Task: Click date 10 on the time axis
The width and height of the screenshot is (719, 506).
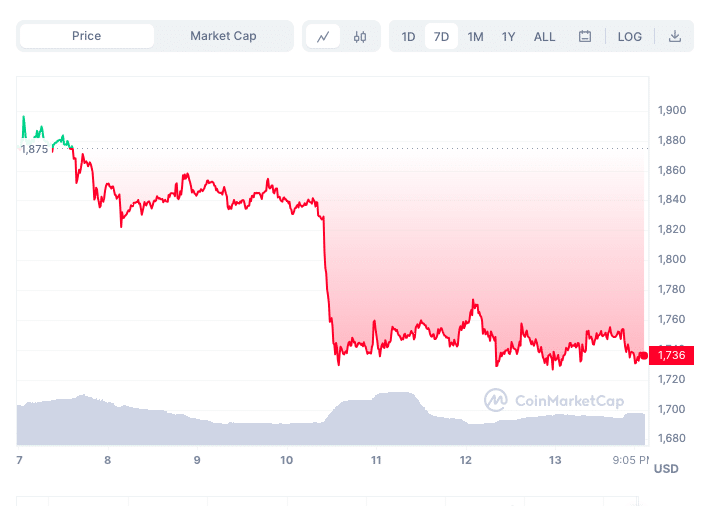Action: point(286,460)
